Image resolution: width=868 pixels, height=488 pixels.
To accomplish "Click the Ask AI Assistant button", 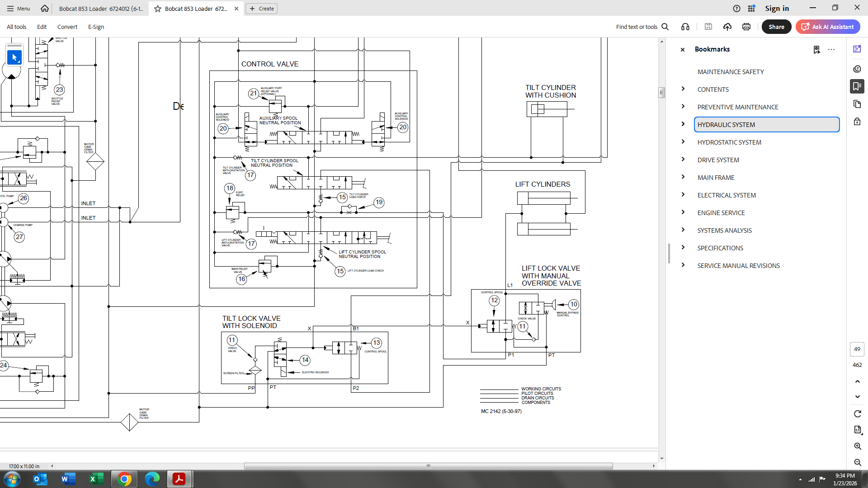I will click(828, 27).
